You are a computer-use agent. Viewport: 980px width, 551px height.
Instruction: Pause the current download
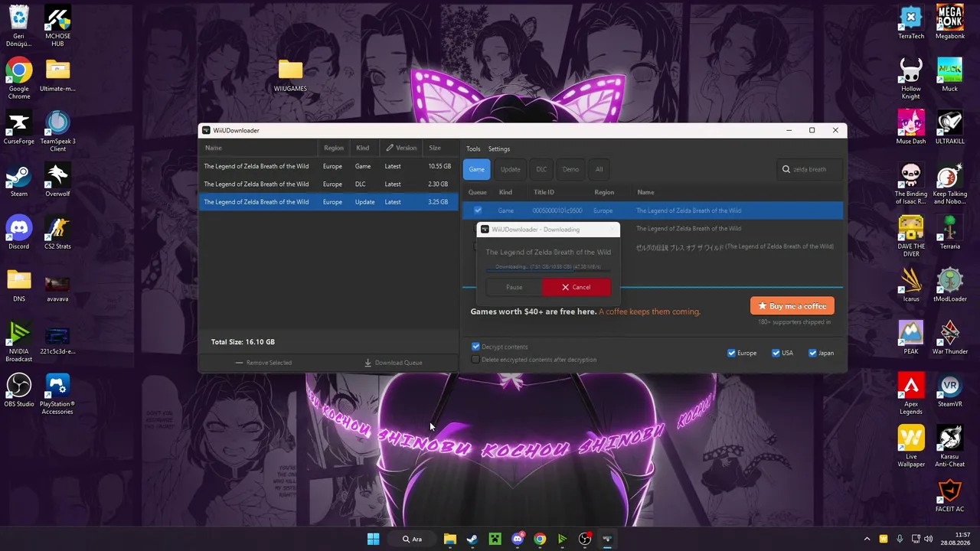coord(514,287)
